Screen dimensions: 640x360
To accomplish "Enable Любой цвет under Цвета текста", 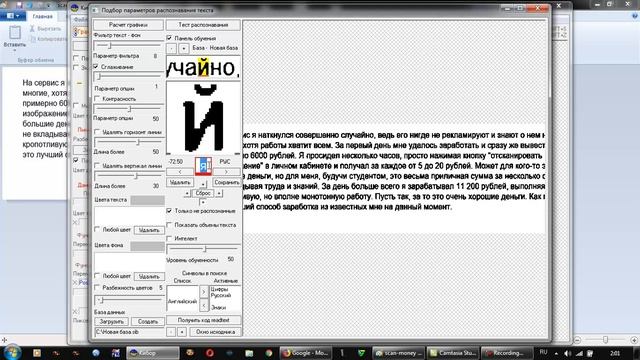I will coord(97,230).
